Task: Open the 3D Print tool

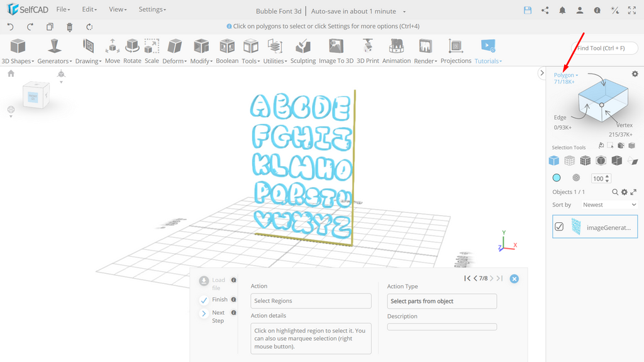Action: pos(367,52)
